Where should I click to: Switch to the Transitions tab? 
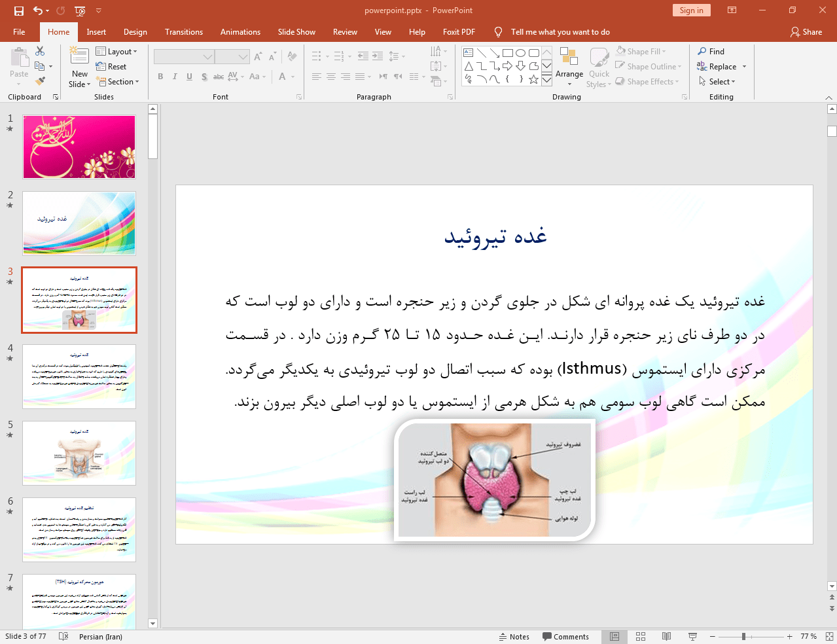(184, 32)
